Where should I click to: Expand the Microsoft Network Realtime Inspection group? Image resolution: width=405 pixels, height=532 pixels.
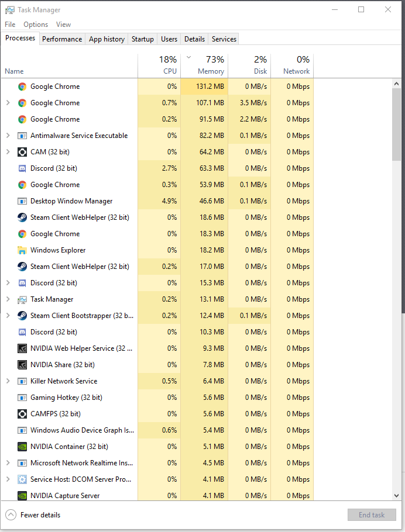(x=8, y=463)
